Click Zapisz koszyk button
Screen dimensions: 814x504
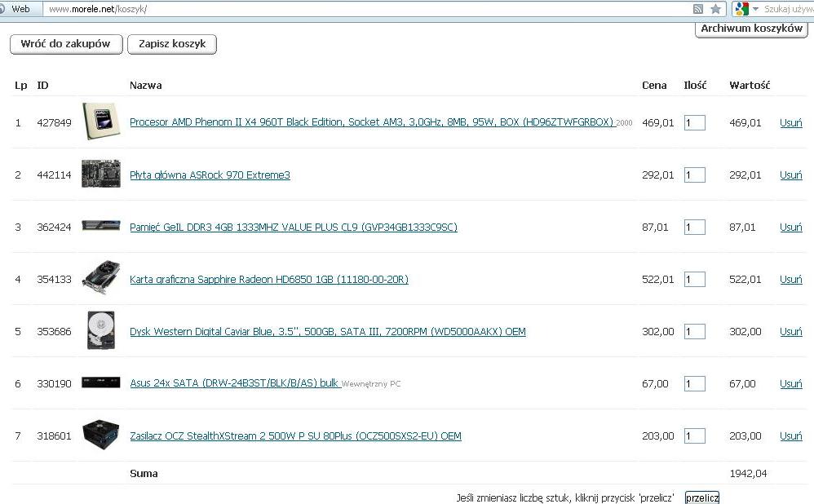tap(172, 44)
